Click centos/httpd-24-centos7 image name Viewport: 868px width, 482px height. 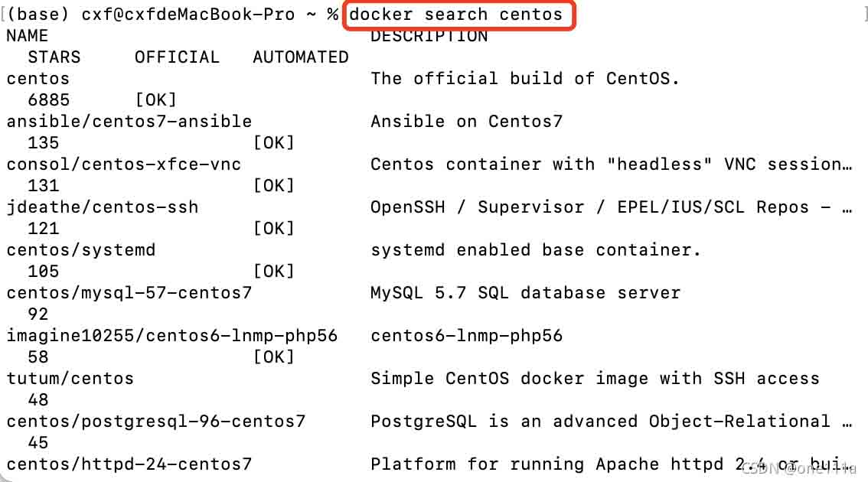pyautogui.click(x=129, y=464)
